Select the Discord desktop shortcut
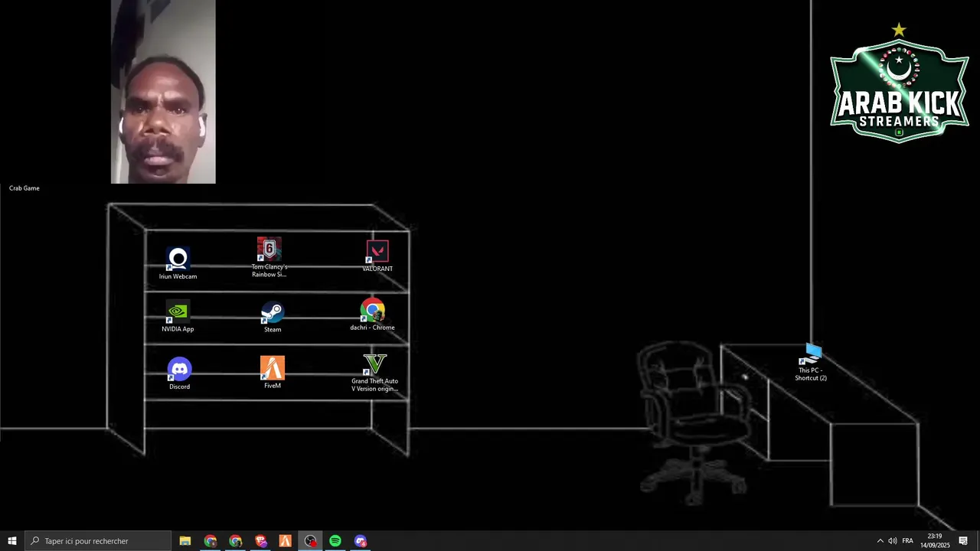This screenshot has height=551, width=980. 179,373
